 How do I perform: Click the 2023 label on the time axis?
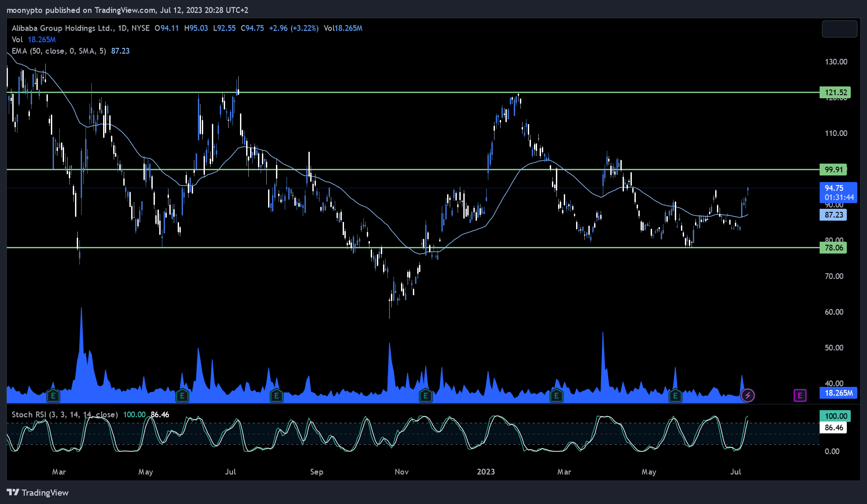486,472
